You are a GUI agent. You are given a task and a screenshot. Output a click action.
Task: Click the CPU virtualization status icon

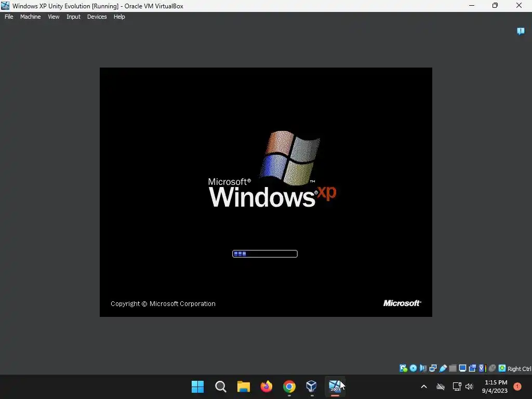click(483, 368)
